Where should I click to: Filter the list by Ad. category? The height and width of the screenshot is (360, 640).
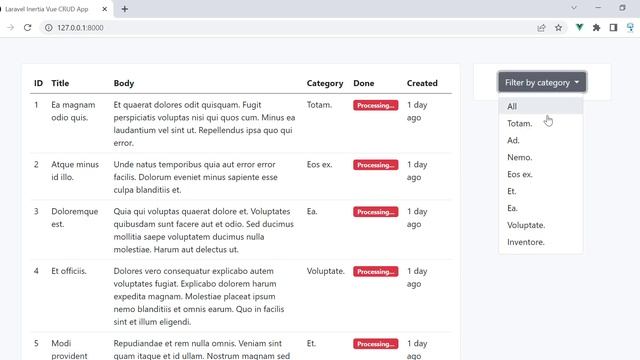coord(541,140)
